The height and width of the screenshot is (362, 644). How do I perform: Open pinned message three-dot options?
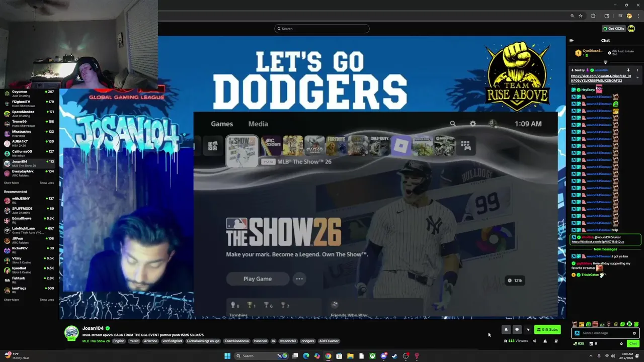(637, 70)
